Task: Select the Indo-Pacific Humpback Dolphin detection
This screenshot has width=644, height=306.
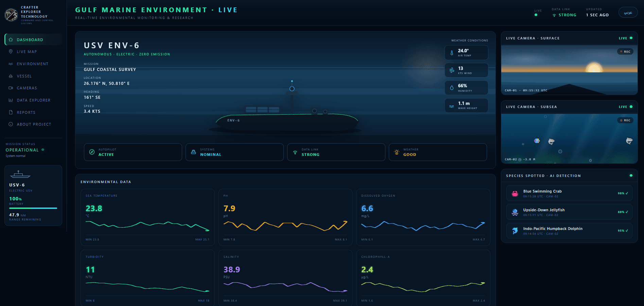Action: (x=569, y=231)
